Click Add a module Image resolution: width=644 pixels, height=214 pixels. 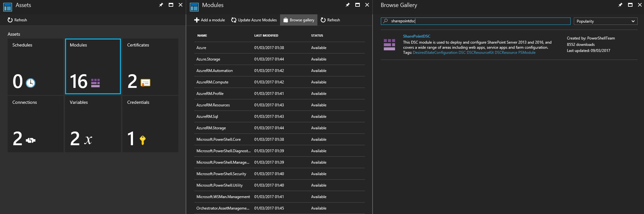coord(210,20)
